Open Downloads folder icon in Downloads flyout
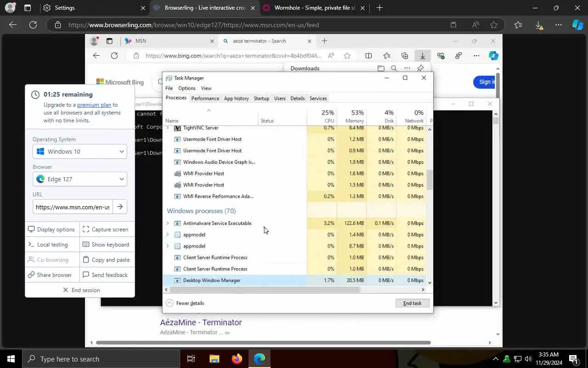Screen dimensions: 588x368 tap(381, 68)
